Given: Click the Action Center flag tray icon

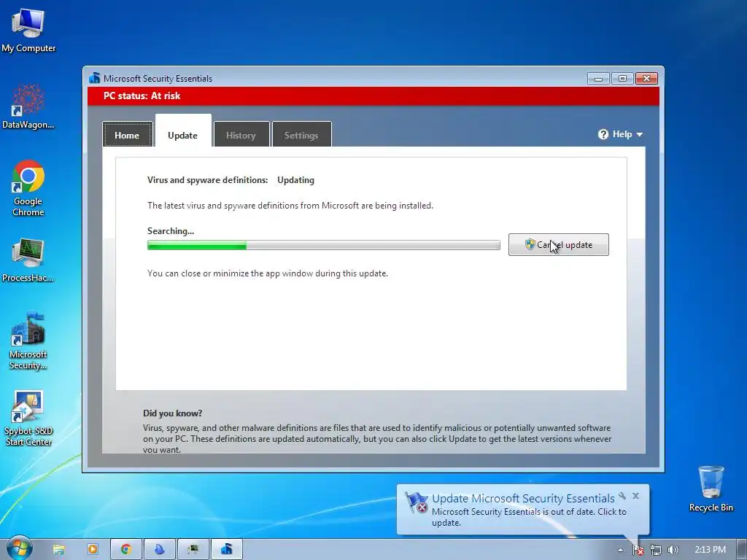Looking at the screenshot, I should click(638, 550).
